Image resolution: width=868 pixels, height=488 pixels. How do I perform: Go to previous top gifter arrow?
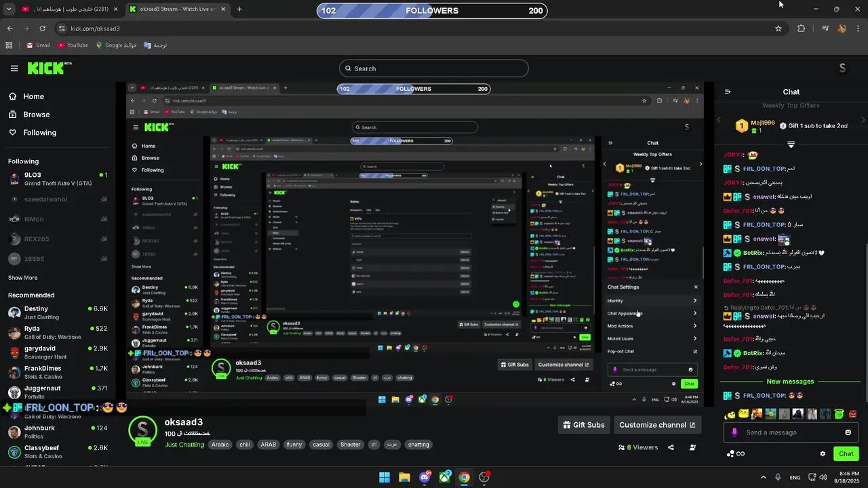tap(719, 120)
